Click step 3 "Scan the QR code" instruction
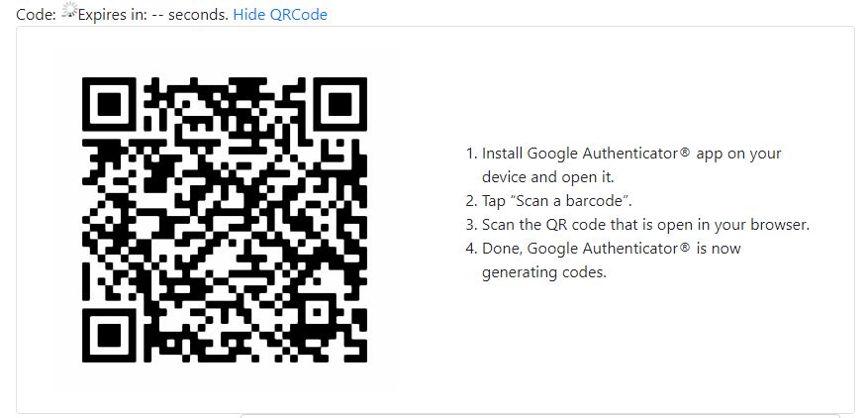 pos(637,225)
